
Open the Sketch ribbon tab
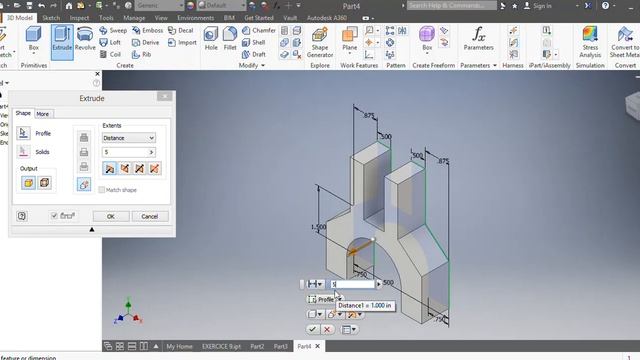tap(51, 18)
